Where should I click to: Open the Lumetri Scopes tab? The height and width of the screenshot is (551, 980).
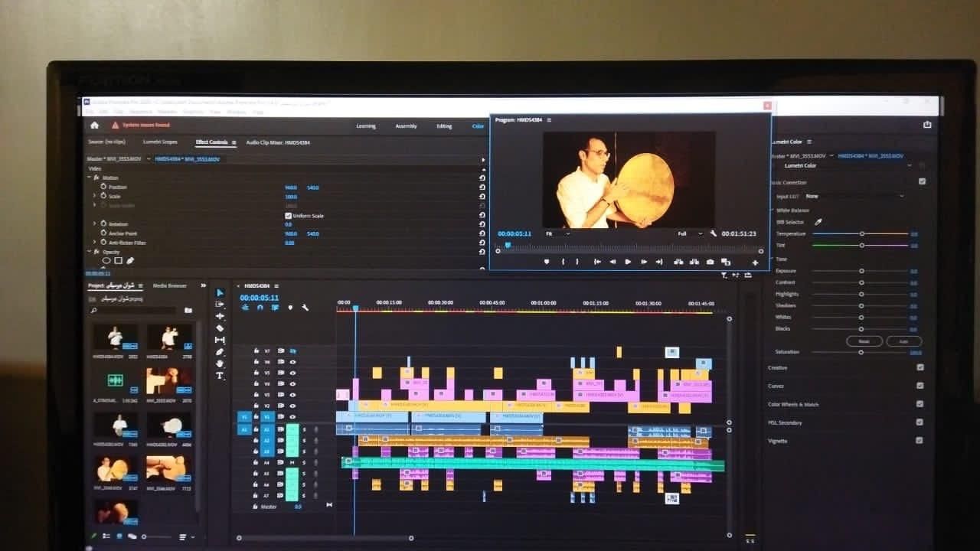pyautogui.click(x=160, y=142)
